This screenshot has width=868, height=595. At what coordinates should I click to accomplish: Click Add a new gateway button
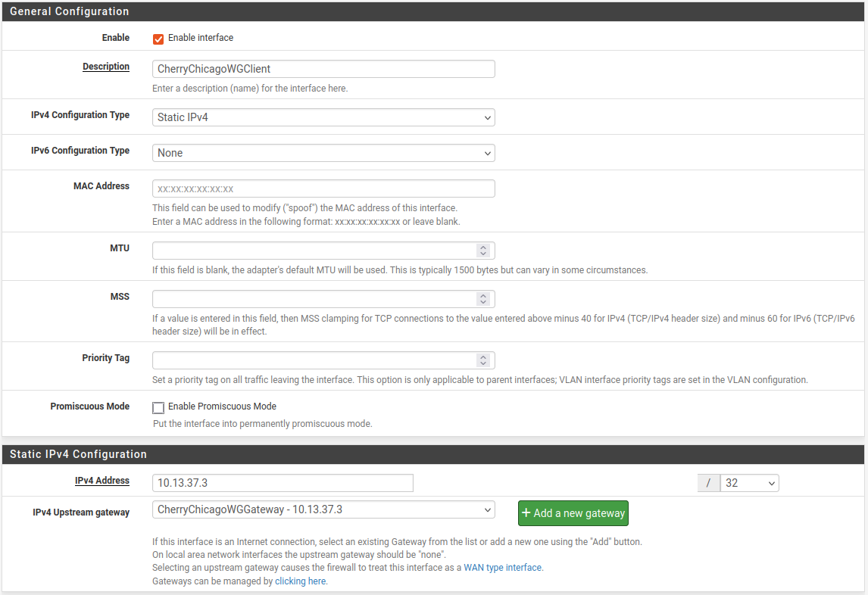point(573,513)
